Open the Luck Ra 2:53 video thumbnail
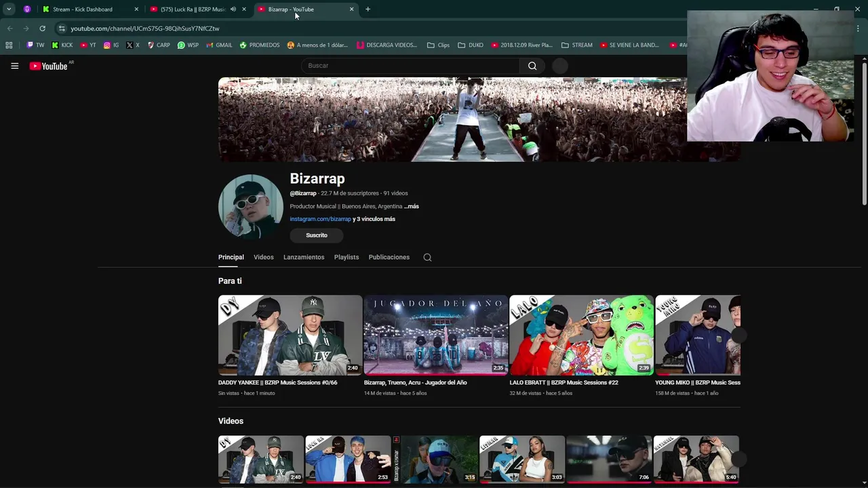This screenshot has height=488, width=868. [348, 459]
